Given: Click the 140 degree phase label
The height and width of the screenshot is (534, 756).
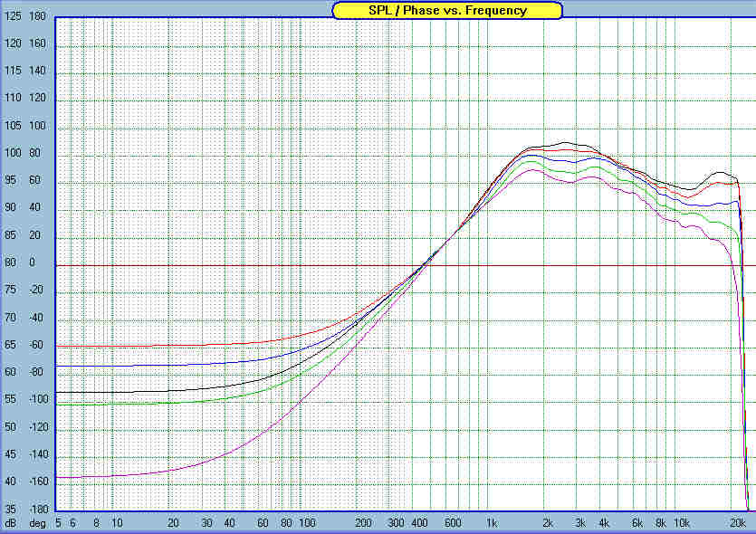Looking at the screenshot, I should [38, 71].
